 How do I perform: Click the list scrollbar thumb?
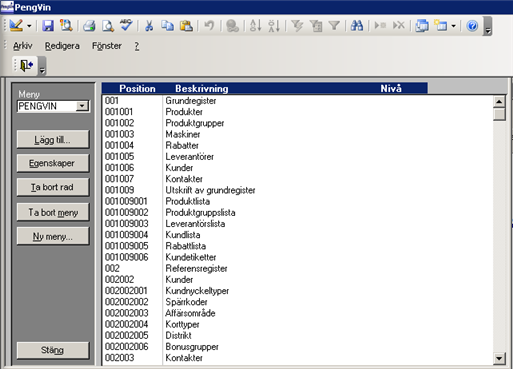[499, 114]
